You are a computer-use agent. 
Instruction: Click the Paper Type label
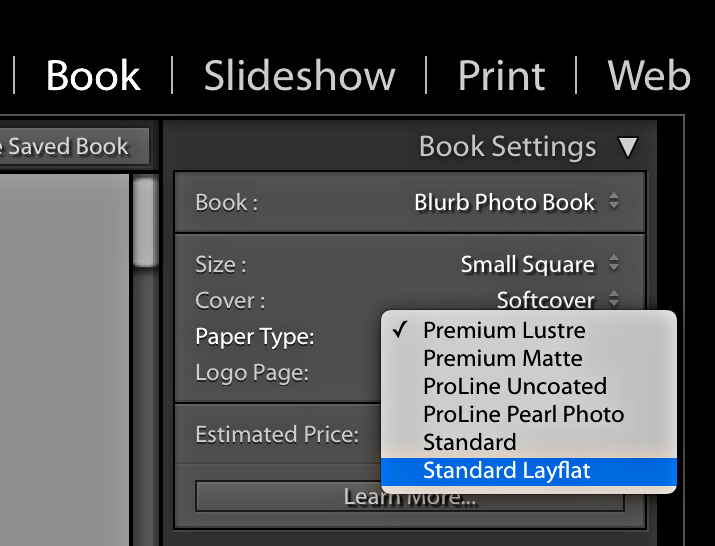(254, 337)
